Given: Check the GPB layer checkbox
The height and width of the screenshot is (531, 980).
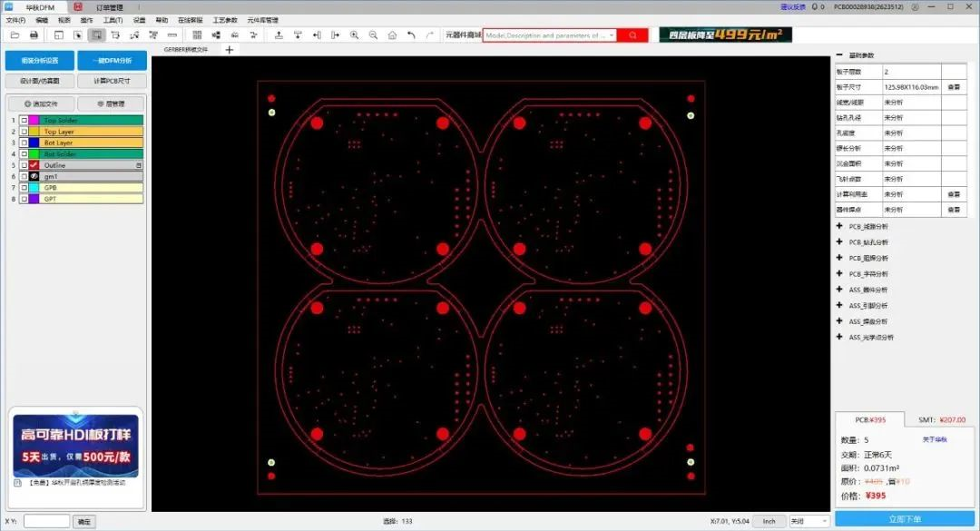Looking at the screenshot, I should [24, 188].
